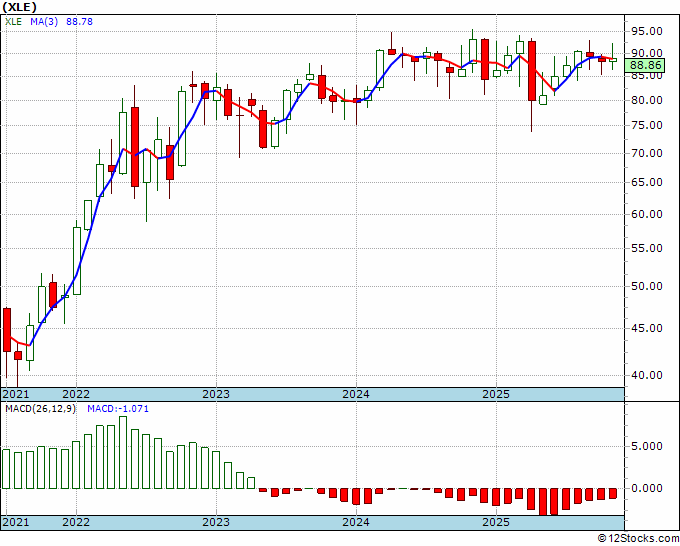Select 2024 on the price chart timeline

356,395
